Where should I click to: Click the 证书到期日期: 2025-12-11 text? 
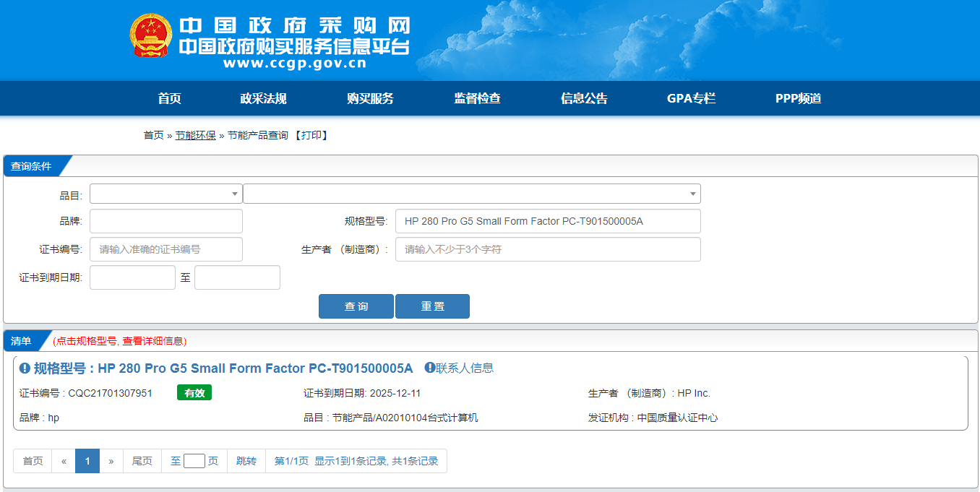click(362, 393)
